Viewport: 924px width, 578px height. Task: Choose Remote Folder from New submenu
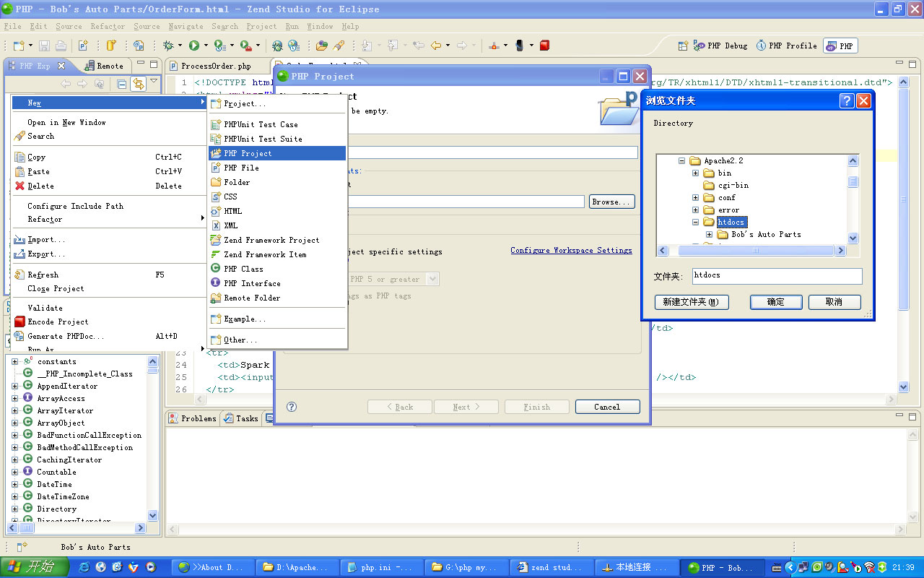pos(277,298)
